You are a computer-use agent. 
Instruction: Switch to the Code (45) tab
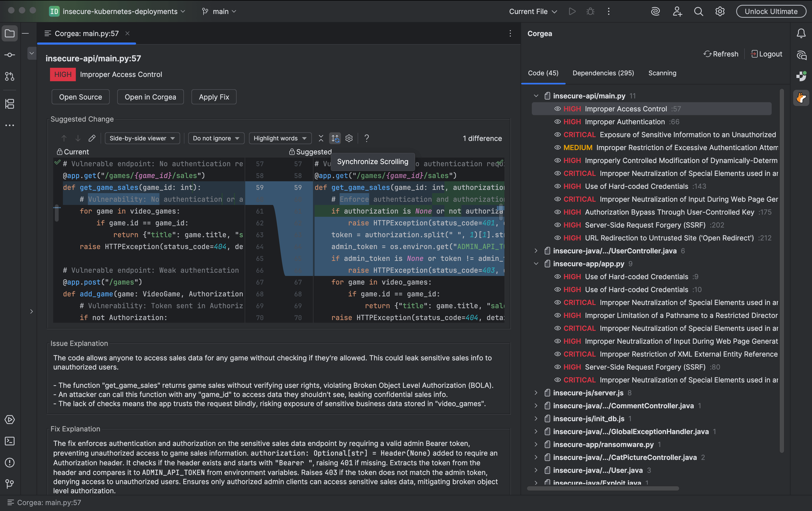pos(543,73)
